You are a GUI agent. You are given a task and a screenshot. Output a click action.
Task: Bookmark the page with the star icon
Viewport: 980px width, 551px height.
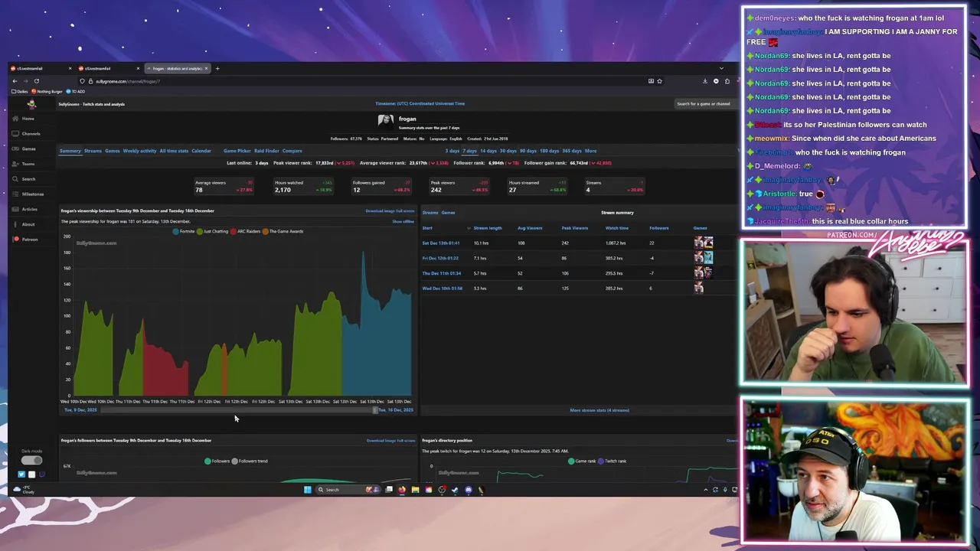[x=659, y=81]
